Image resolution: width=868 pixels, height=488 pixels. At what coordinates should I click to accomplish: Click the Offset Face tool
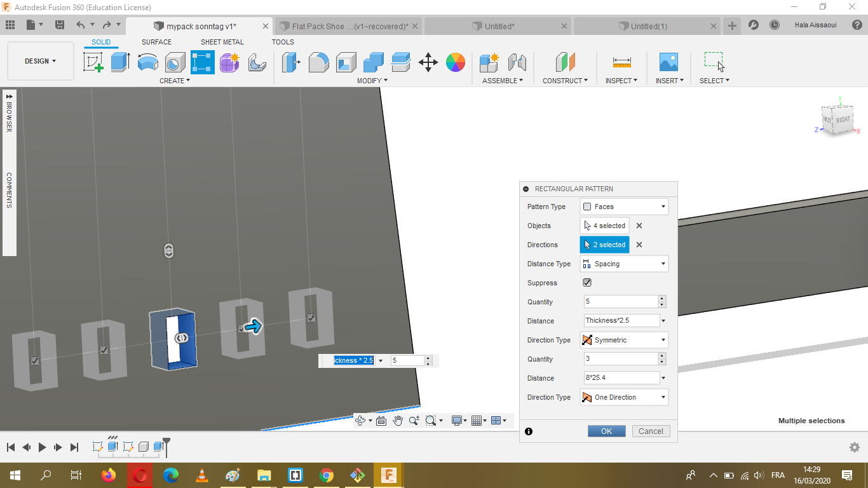[x=401, y=62]
